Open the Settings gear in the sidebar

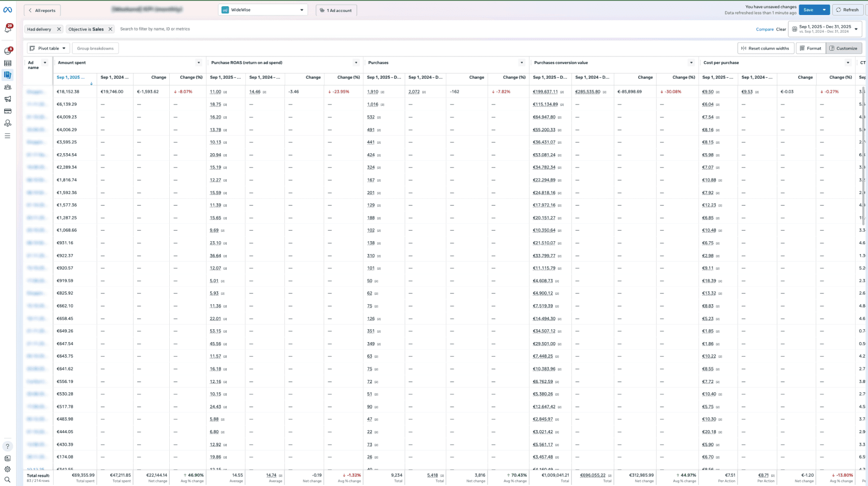(x=7, y=468)
